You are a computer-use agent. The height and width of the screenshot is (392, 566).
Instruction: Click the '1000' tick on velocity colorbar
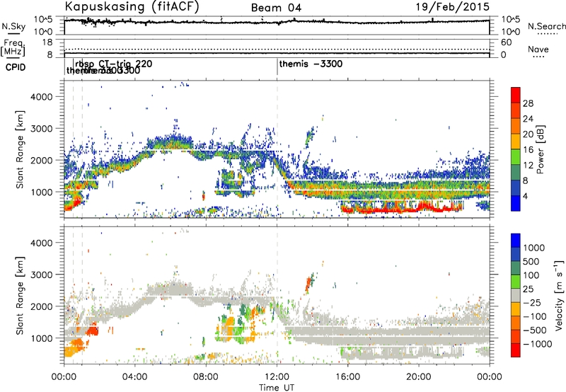(533, 248)
